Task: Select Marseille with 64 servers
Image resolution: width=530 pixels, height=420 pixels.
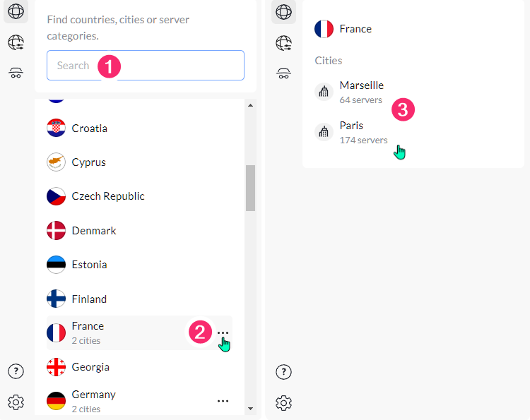Action: [x=361, y=92]
